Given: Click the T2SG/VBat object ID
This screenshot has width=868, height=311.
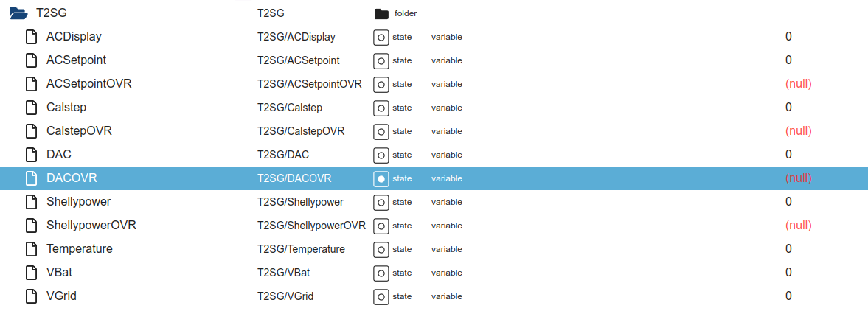Looking at the screenshot, I should coord(288,273).
